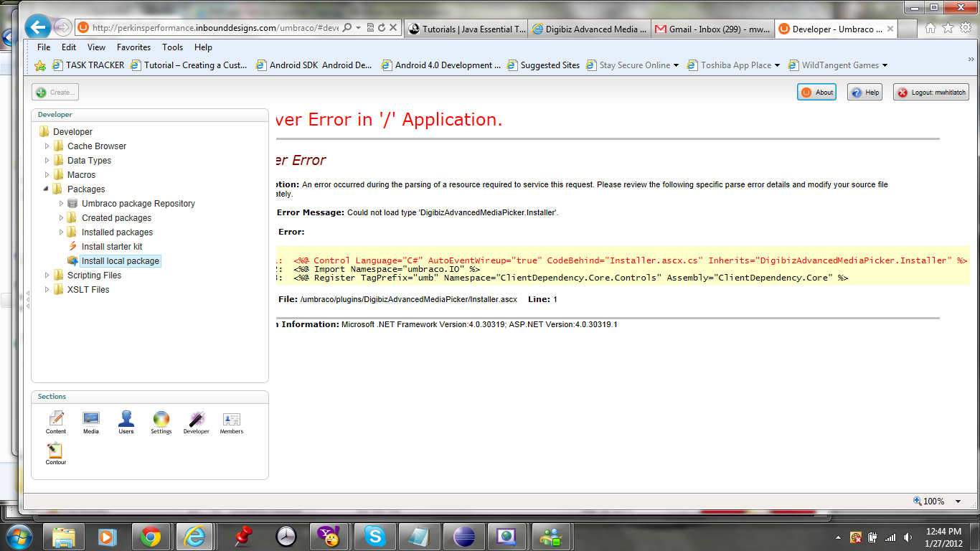This screenshot has height=551, width=980.
Task: Close the Developer - Umbraco tab
Action: 890,29
